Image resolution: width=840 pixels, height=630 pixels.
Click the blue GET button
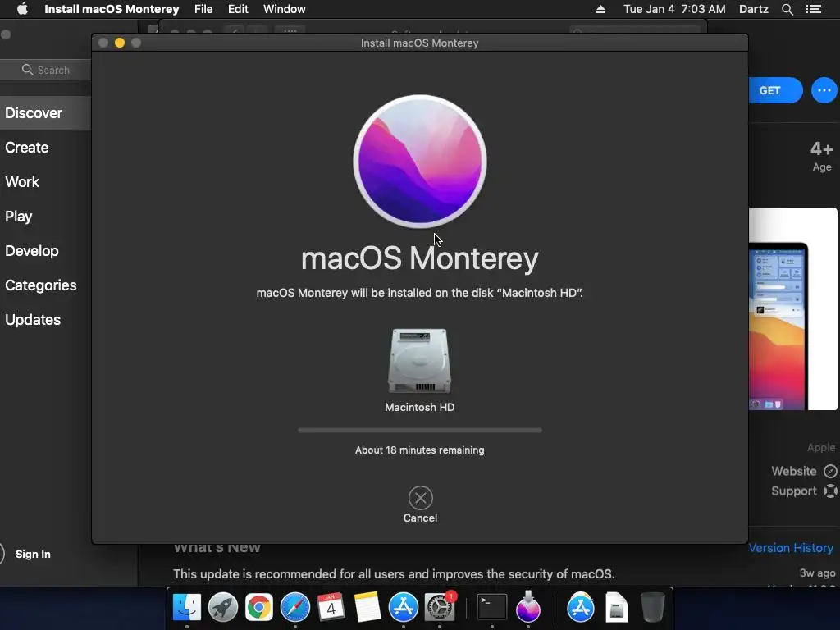(x=775, y=90)
